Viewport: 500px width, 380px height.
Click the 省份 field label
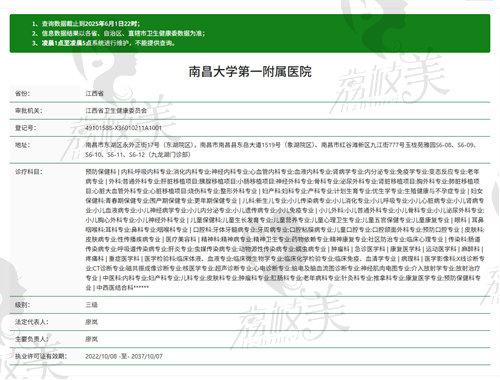tap(22, 93)
